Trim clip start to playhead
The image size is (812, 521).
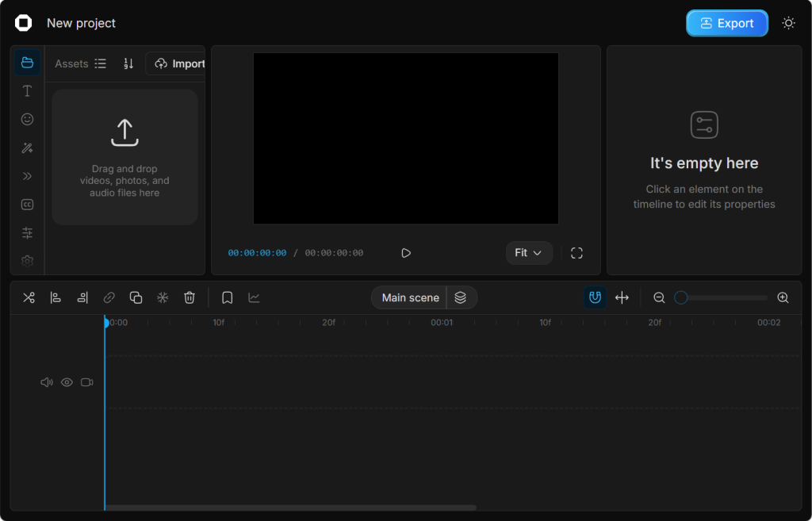pyautogui.click(x=56, y=298)
